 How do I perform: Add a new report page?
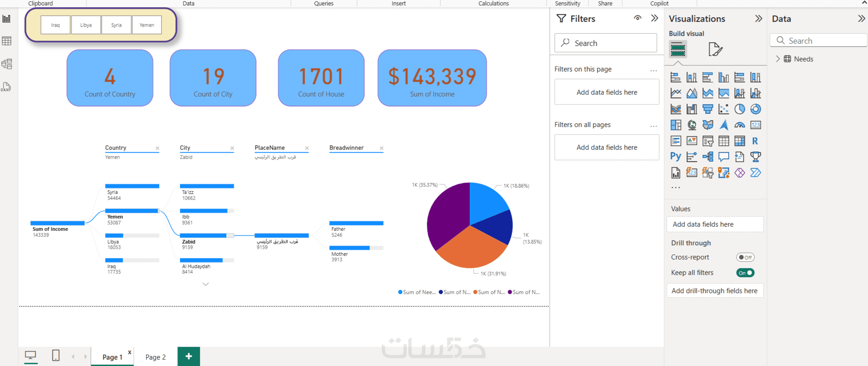coord(189,356)
